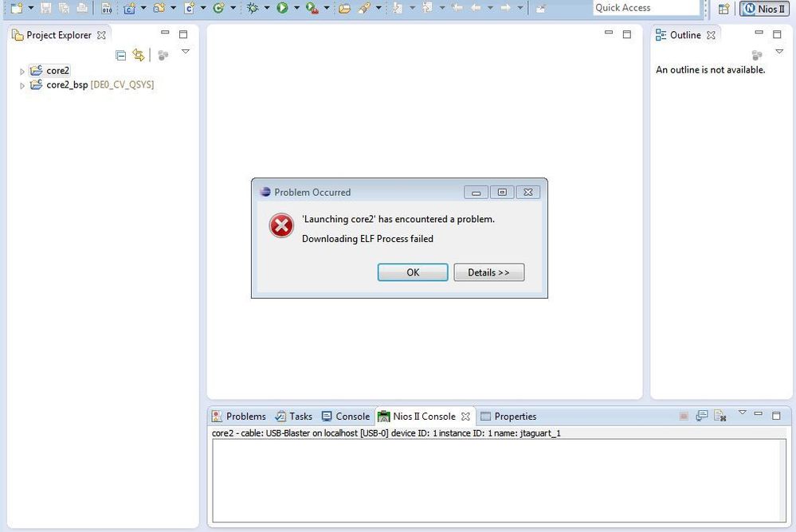Toggle Link with Editor in Project Explorer
796x532 pixels.
138,55
